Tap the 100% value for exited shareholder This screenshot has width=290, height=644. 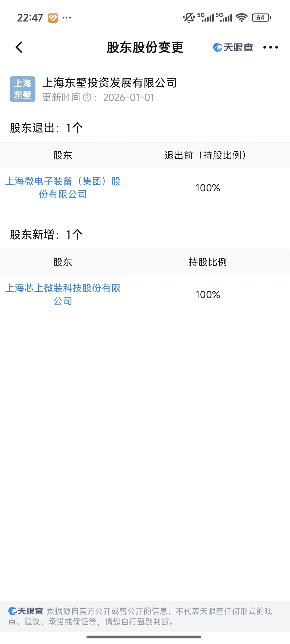point(208,188)
